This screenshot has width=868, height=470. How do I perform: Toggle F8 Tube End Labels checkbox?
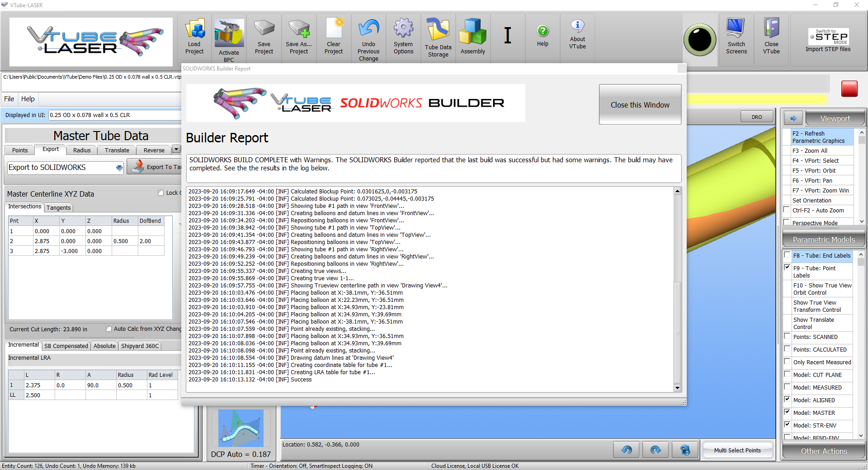coord(787,255)
